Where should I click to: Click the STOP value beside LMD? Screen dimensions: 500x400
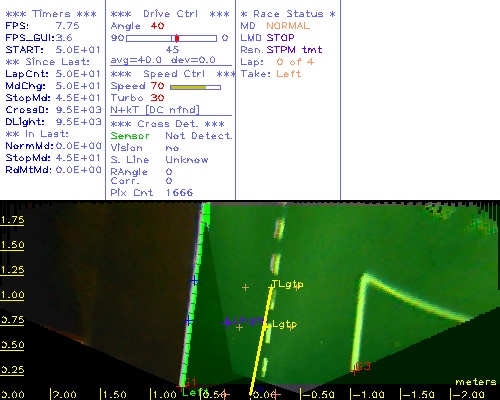(280, 38)
